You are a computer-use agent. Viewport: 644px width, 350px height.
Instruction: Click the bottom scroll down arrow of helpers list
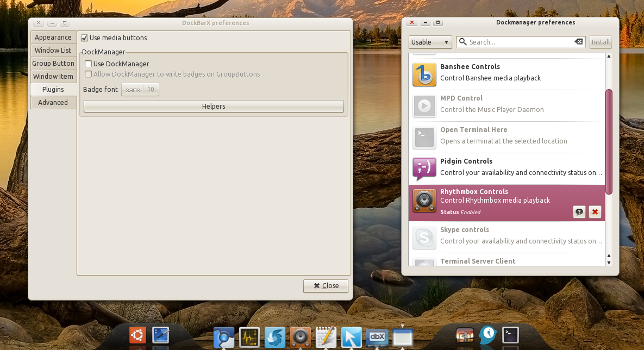pyautogui.click(x=609, y=263)
